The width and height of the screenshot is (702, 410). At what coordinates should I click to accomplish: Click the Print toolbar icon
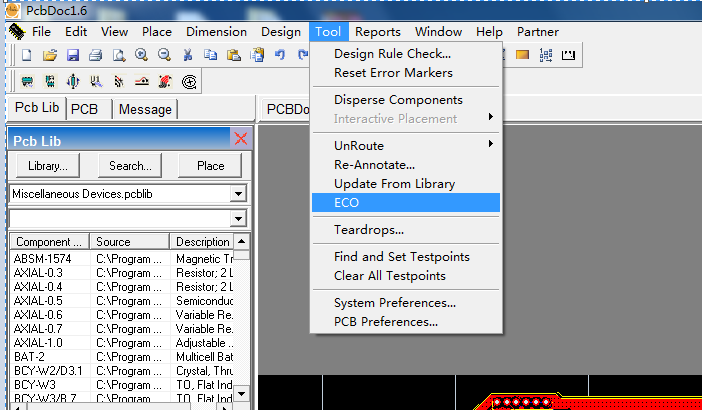pyautogui.click(x=95, y=55)
